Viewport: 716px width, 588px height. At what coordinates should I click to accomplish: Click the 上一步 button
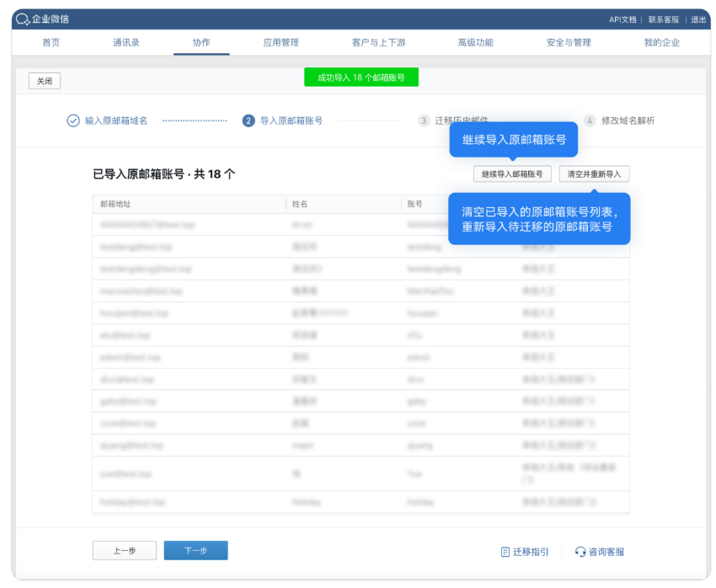coord(124,549)
